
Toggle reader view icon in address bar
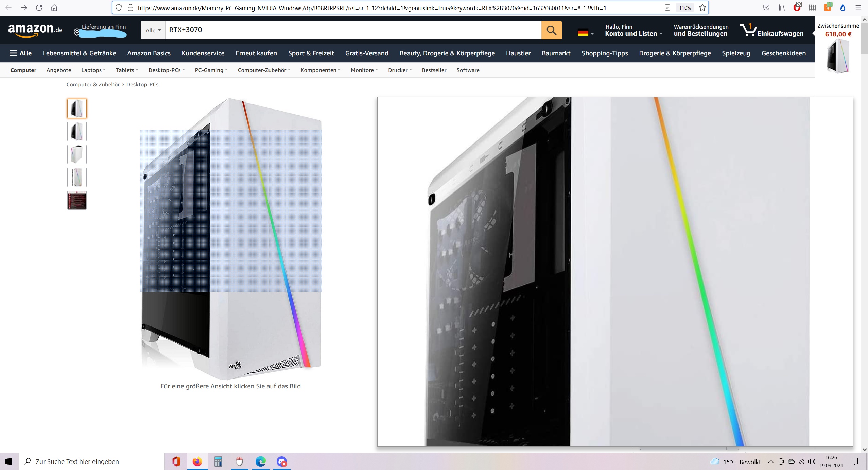667,7
